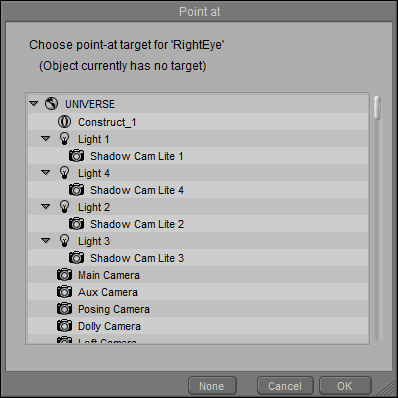This screenshot has width=398, height=398.
Task: Click the UNIVERSE globe icon
Action: click(52, 104)
